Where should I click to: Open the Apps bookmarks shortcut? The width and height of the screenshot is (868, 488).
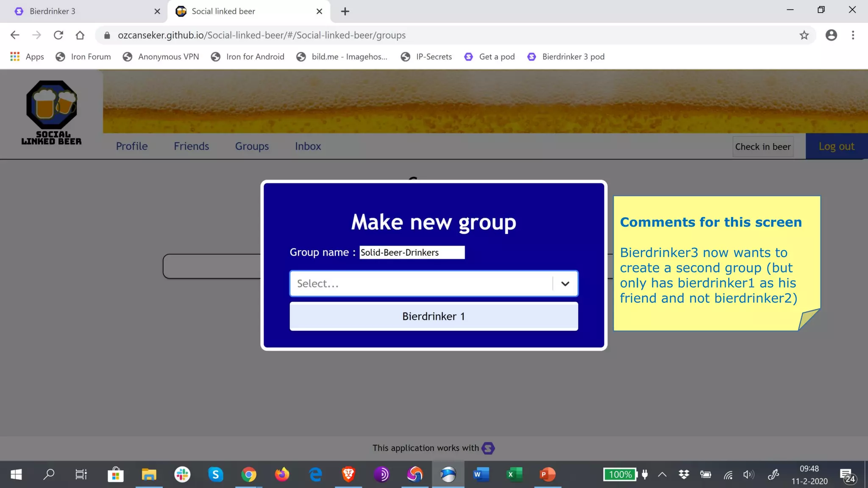(x=27, y=57)
